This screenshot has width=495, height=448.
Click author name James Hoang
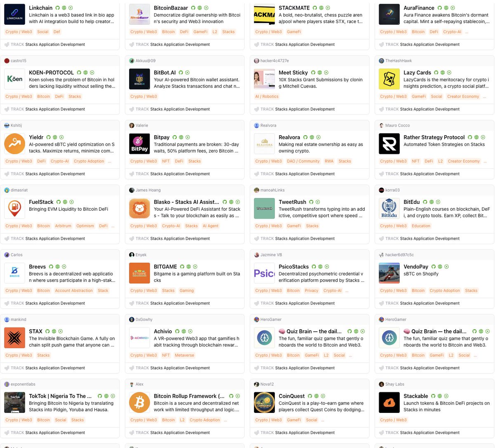pos(148,190)
